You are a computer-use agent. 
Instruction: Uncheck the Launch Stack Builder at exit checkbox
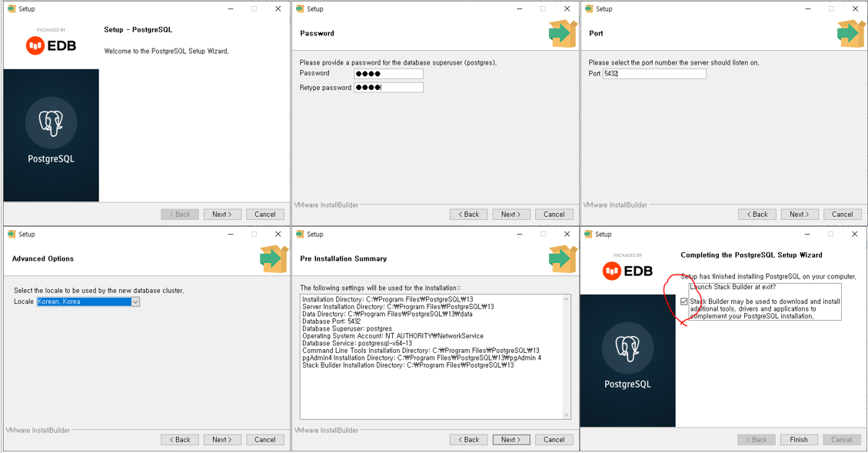[x=684, y=301]
